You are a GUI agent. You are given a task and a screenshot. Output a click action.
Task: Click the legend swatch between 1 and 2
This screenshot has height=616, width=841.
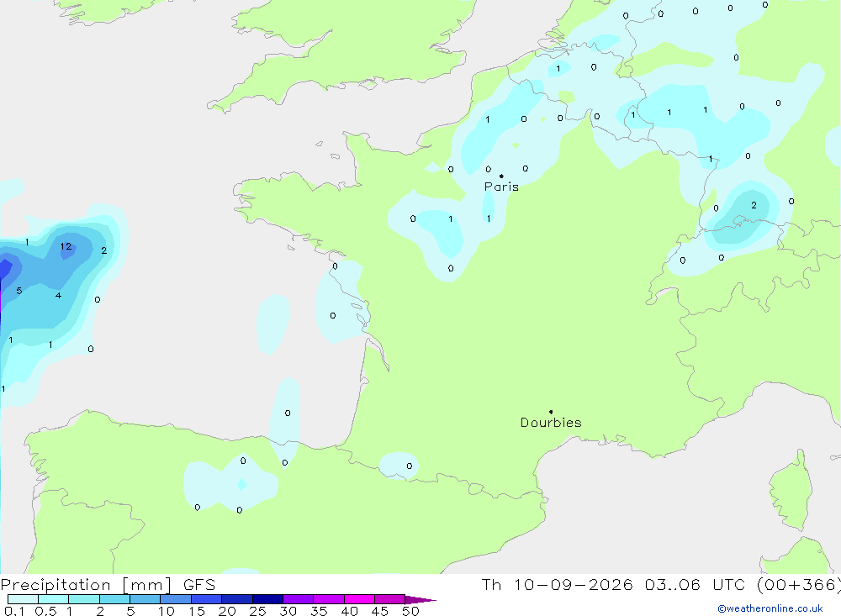point(84,599)
